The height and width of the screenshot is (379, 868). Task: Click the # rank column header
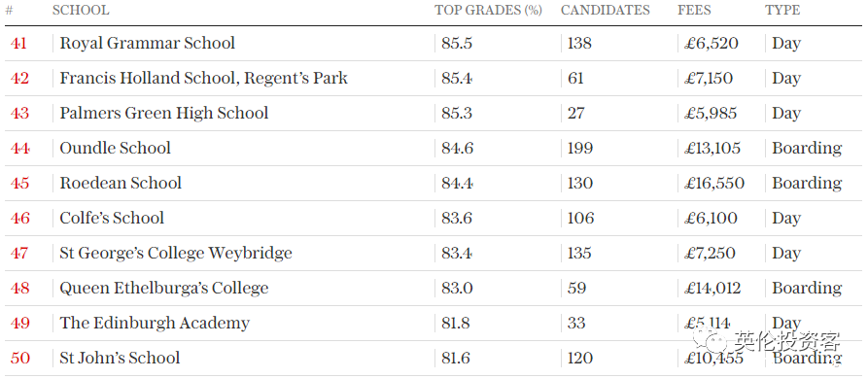[9, 10]
